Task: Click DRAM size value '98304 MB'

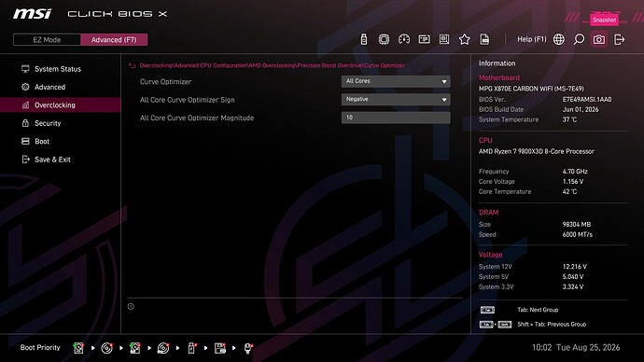Action: [577, 225]
